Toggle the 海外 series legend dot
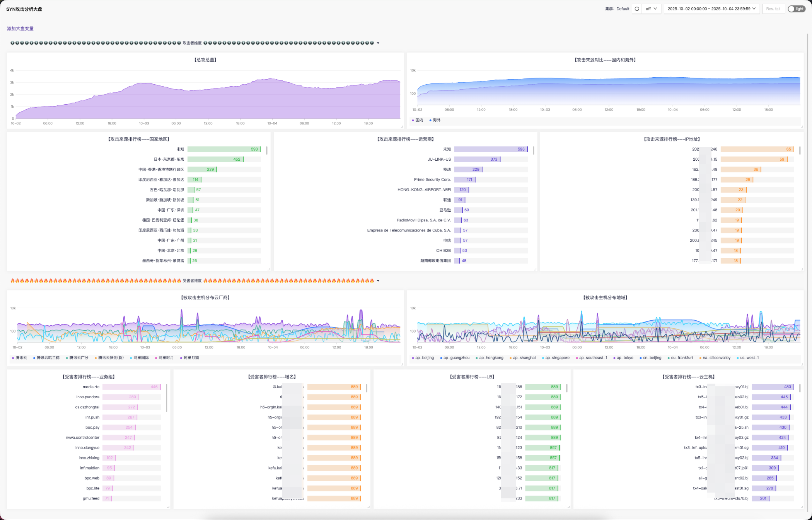Image resolution: width=812 pixels, height=520 pixels. (x=430, y=120)
